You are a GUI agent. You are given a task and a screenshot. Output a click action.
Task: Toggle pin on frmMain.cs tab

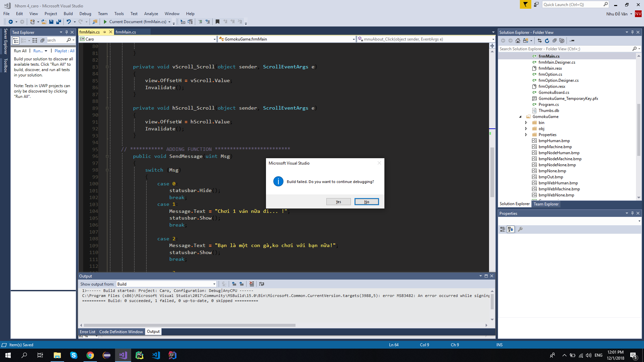pos(104,32)
